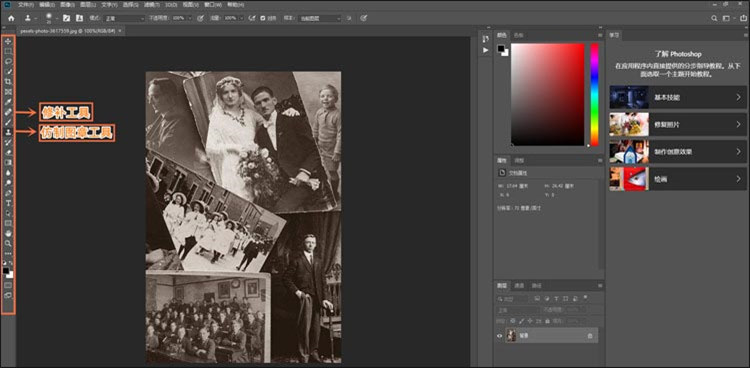
Task: Switch to the Swatches tab
Action: 518,35
